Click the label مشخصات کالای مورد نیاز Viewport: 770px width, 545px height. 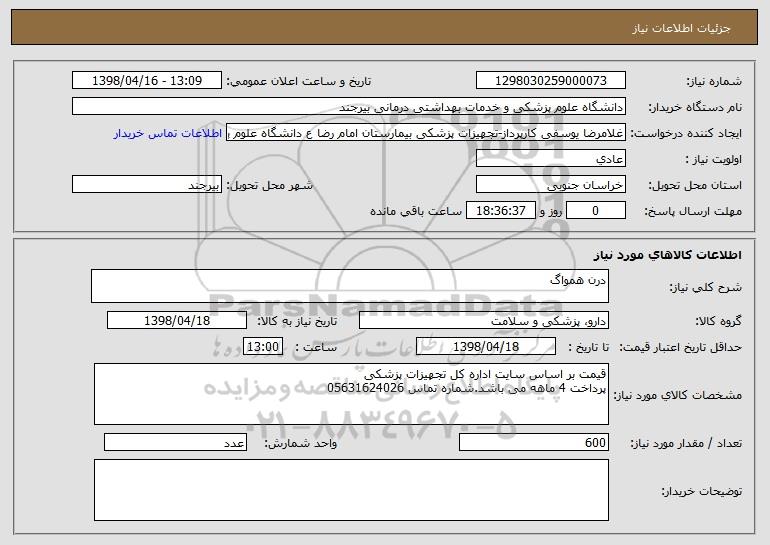[678, 395]
